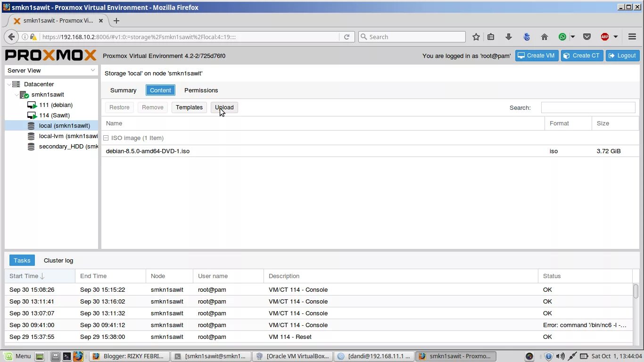Open the Linux Mint Menu button
This screenshot has width=644, height=362.
pos(17,356)
